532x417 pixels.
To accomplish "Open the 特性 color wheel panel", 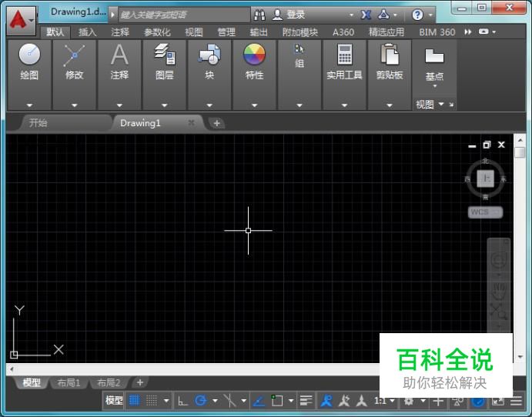I will pos(255,61).
